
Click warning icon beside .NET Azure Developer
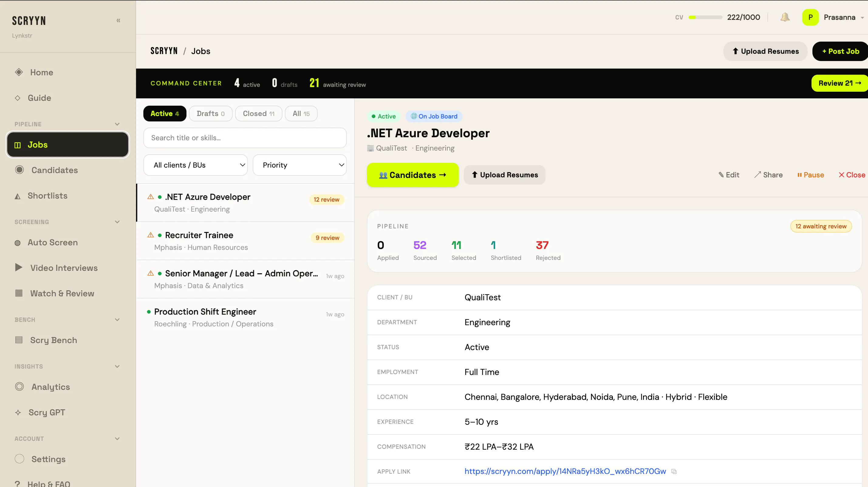tap(151, 197)
